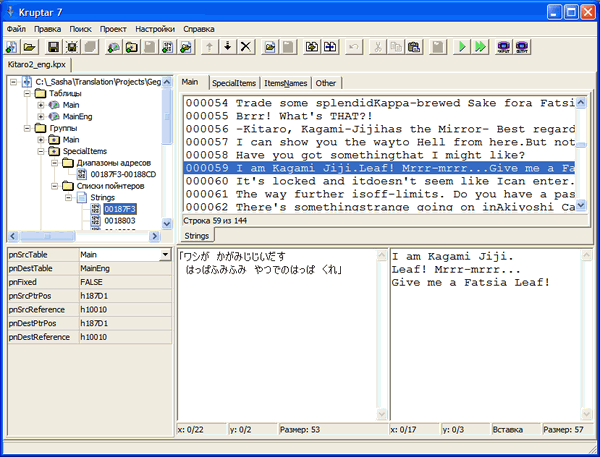Click the add group folder icon in toolbar
This screenshot has height=457, width=600.
(132, 47)
